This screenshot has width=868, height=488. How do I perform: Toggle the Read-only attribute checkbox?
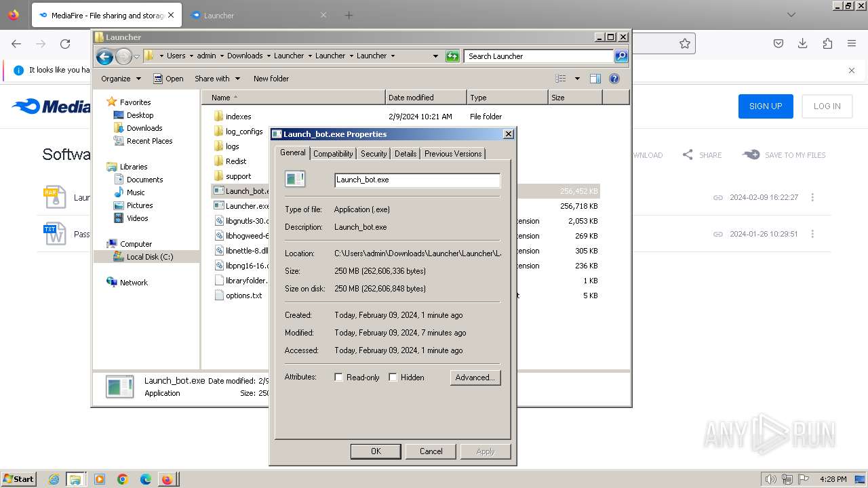[x=339, y=378]
